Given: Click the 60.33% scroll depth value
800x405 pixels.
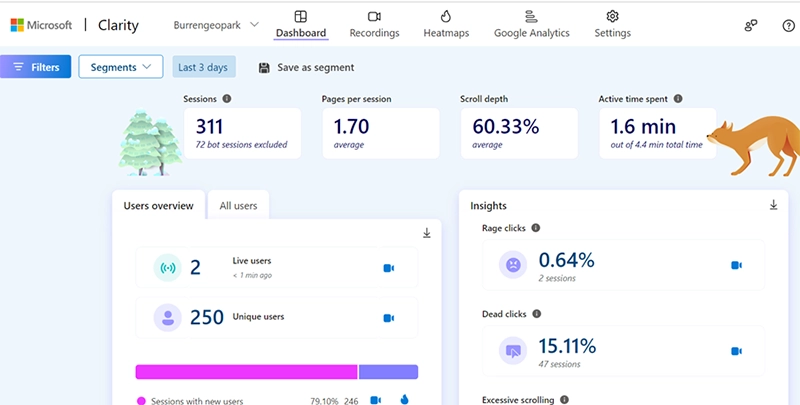Looking at the screenshot, I should tap(506, 126).
